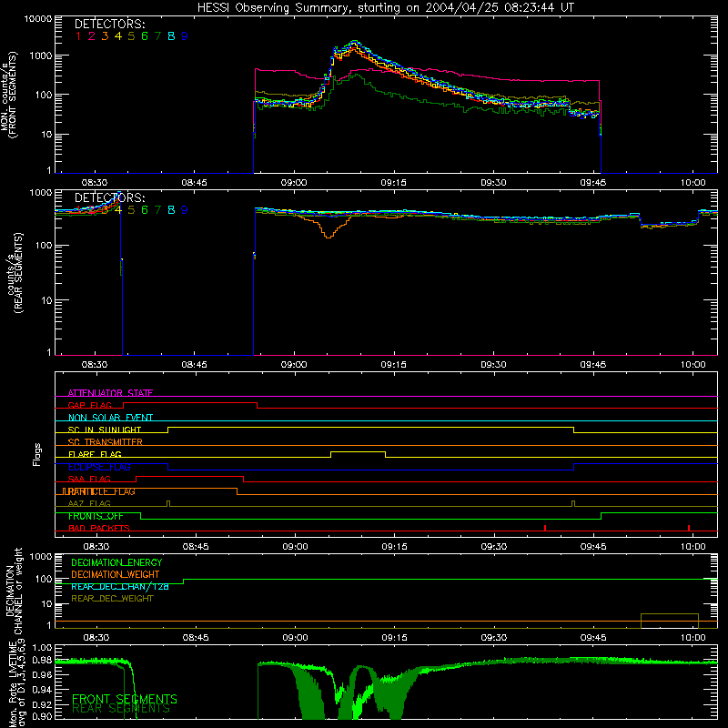Select yellow detector 4 in front-segments legend
The height and width of the screenshot is (728, 728).
coord(118,36)
